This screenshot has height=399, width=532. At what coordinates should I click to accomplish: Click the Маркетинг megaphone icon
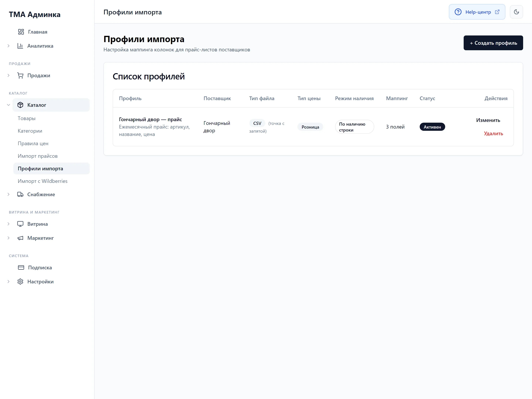pos(20,238)
